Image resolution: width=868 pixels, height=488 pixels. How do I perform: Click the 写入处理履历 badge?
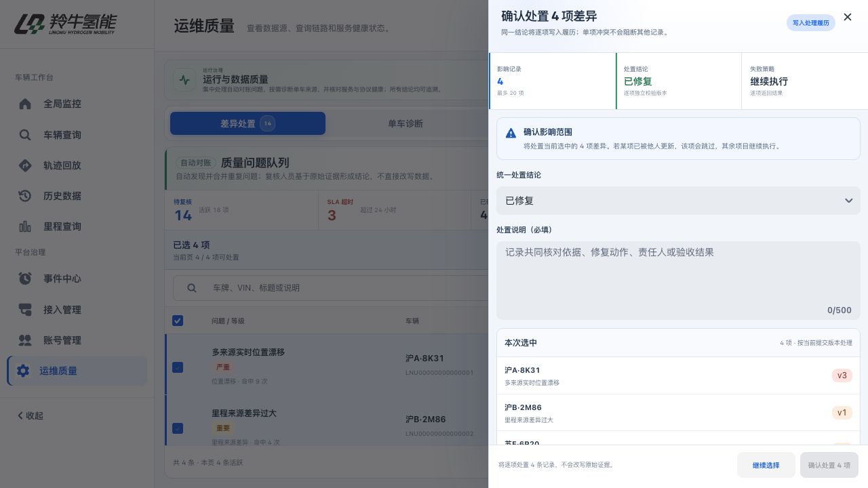click(x=811, y=23)
